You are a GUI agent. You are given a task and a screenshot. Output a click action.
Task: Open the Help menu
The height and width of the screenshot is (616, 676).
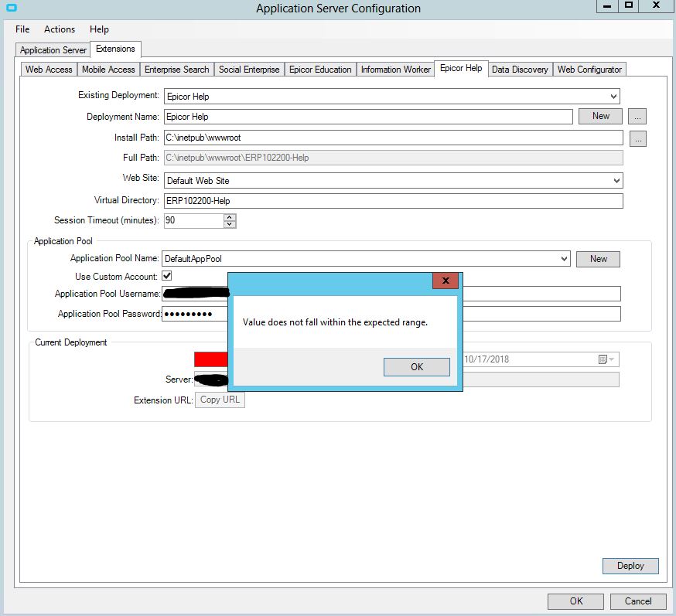(x=99, y=29)
